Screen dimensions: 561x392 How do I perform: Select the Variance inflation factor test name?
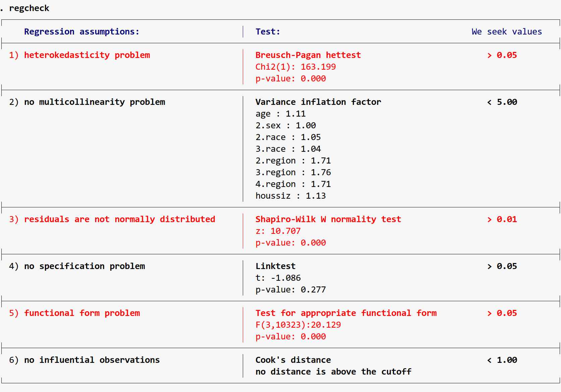pos(318,102)
